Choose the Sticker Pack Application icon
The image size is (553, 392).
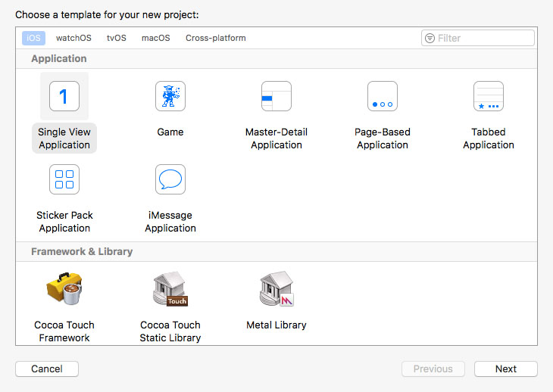[x=64, y=179]
